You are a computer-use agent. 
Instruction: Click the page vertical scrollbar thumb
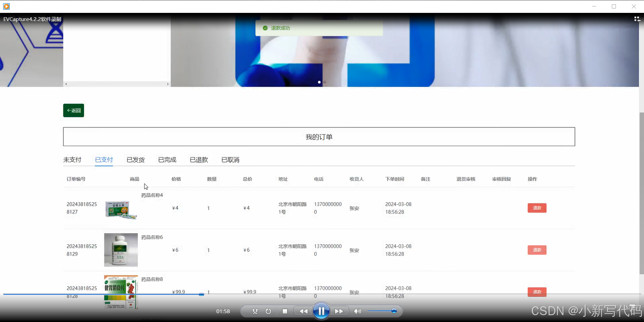pyautogui.click(x=641, y=193)
